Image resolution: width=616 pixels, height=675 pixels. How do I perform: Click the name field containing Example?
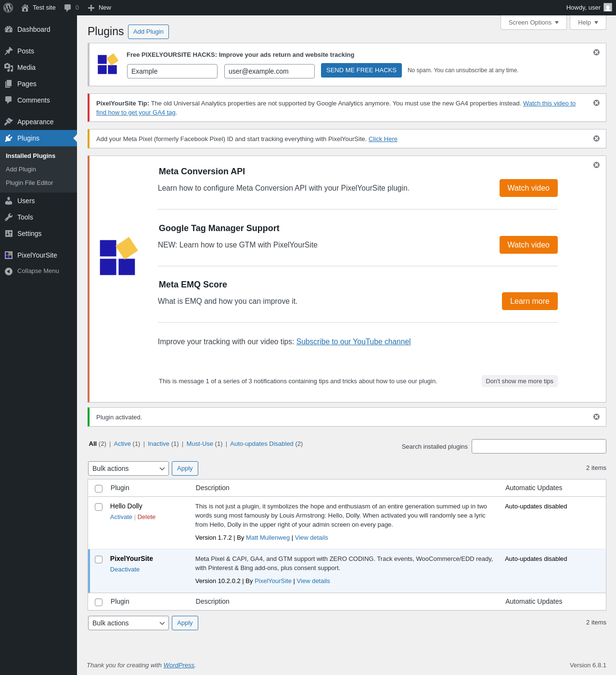click(x=172, y=71)
